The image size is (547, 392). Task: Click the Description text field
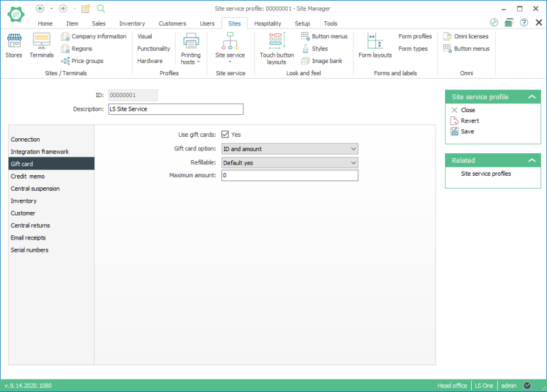(x=176, y=109)
